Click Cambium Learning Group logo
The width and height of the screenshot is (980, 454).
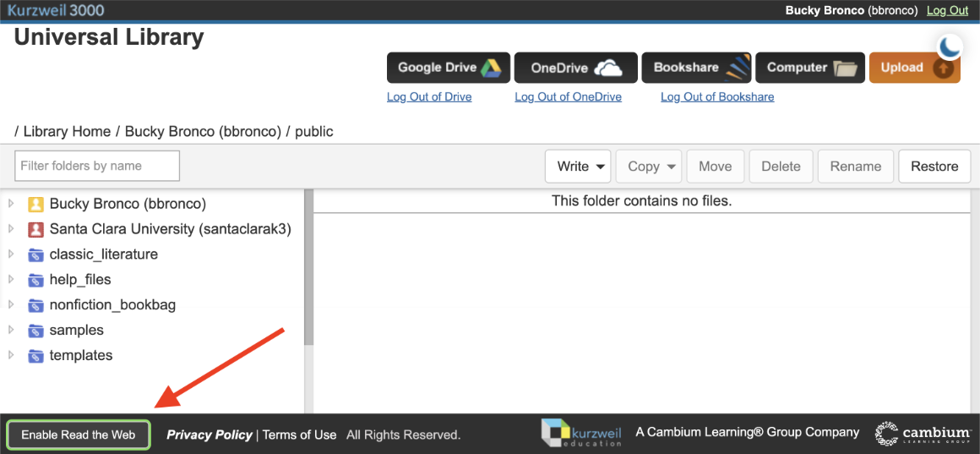tap(923, 433)
